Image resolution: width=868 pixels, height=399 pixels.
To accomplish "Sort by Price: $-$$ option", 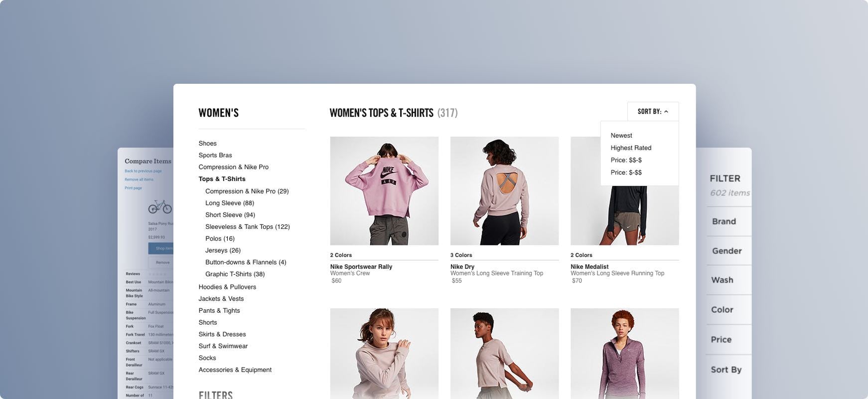I will pyautogui.click(x=626, y=173).
